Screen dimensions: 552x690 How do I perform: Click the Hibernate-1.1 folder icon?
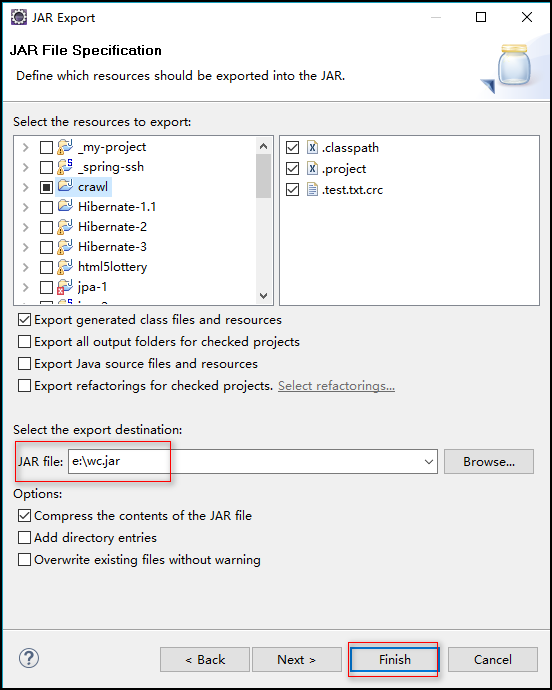(x=65, y=206)
